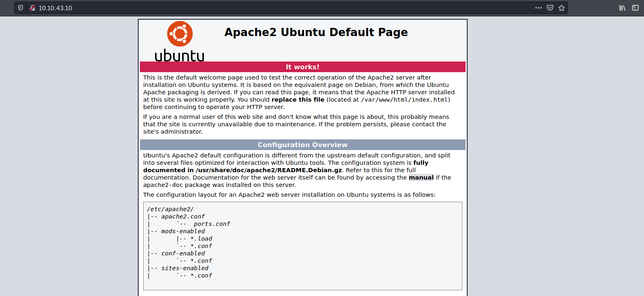Viewport: 644px width, 296px height.
Task: Click the It works! red banner
Action: tap(303, 67)
